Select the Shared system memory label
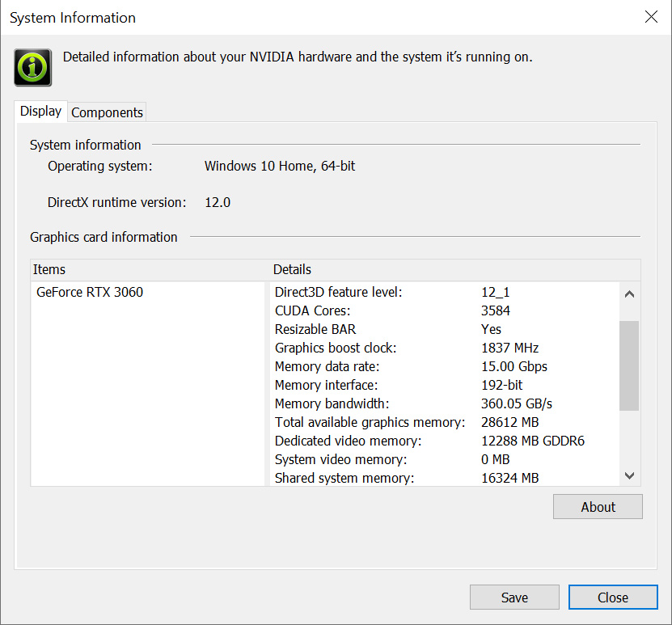 point(344,478)
